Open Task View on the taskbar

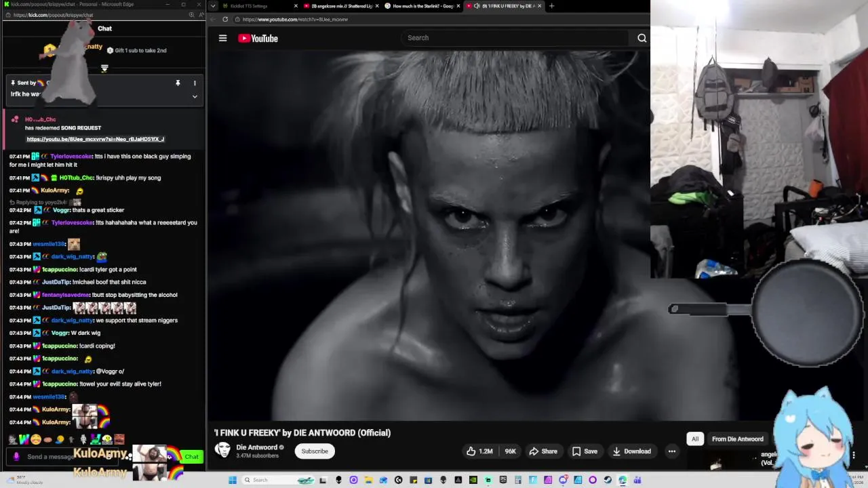(323, 480)
